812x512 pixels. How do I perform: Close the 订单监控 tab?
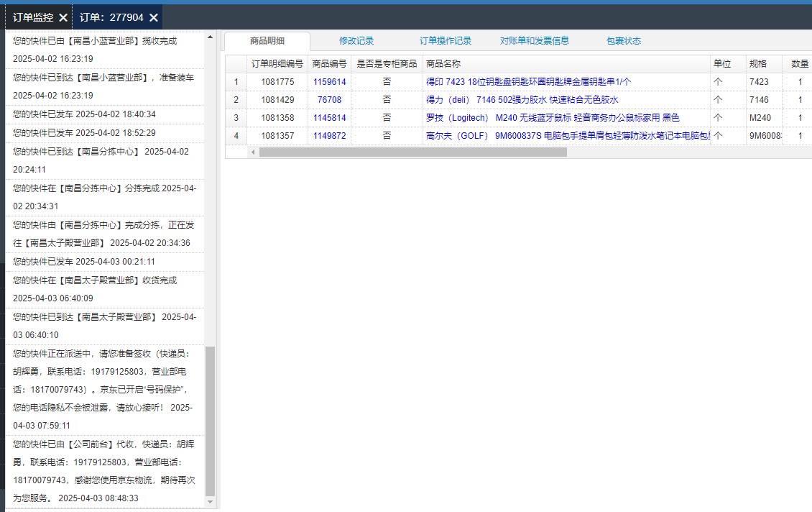[x=63, y=18]
